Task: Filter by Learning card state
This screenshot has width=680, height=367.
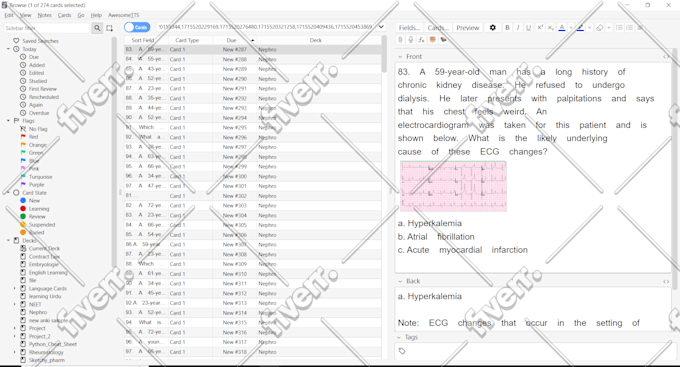Action: pos(39,209)
